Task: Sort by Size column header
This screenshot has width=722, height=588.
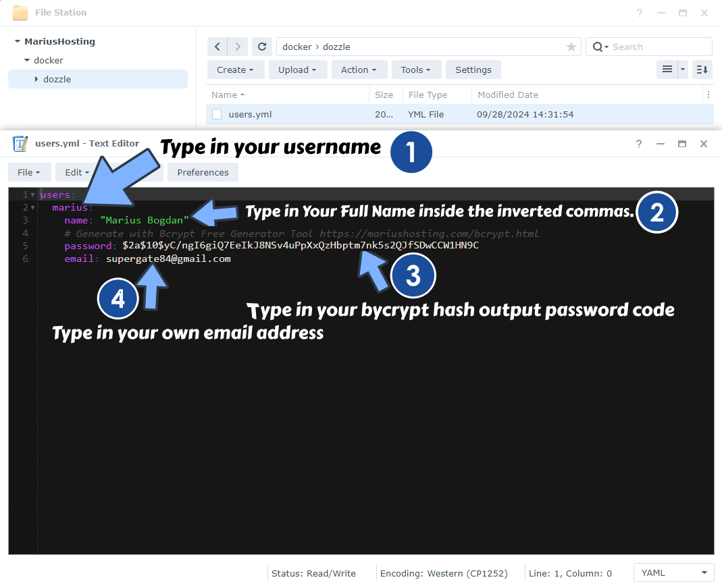Action: pos(386,95)
